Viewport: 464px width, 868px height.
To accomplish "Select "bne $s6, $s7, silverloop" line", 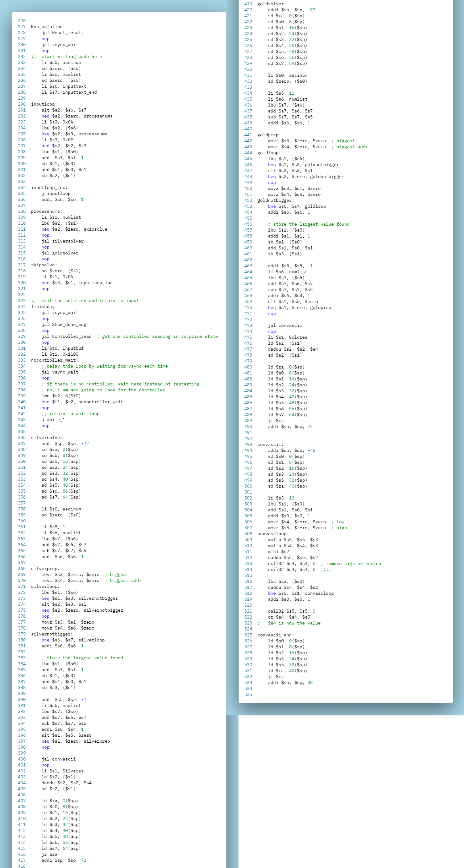I will 73,640.
